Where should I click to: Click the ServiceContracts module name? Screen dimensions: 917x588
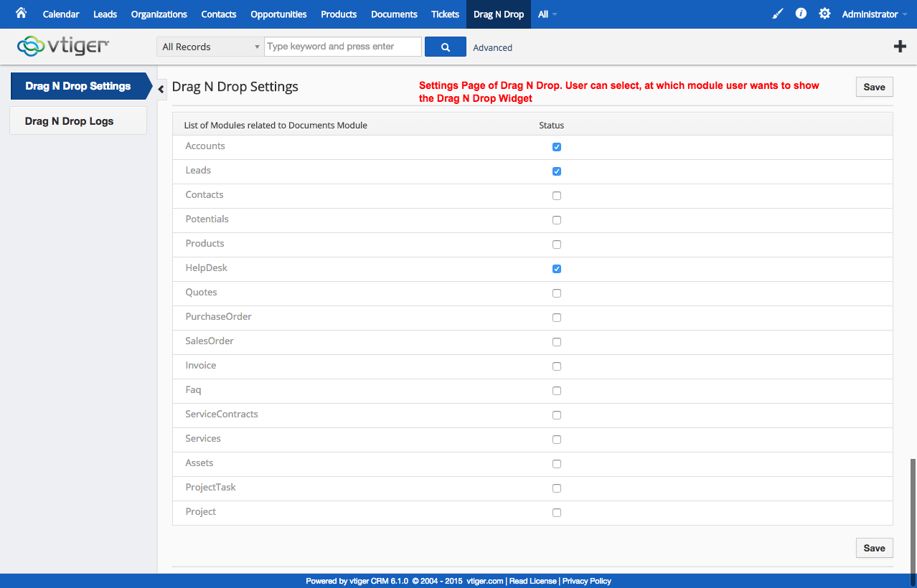(x=222, y=414)
